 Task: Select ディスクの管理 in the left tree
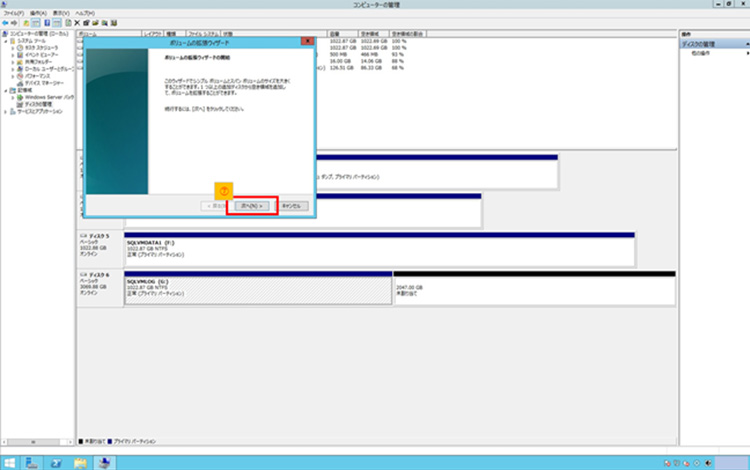tap(38, 103)
